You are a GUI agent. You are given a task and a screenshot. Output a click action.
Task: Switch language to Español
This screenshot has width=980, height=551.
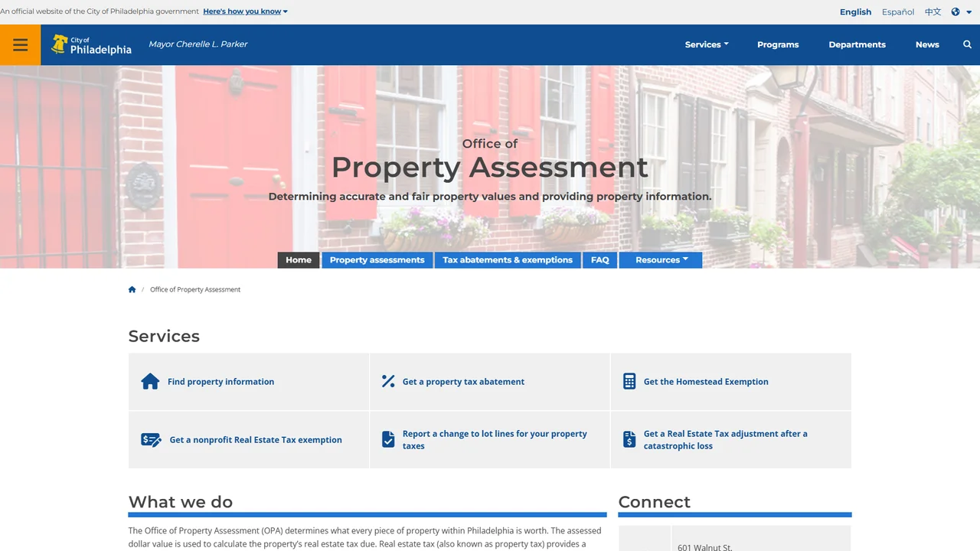898,11
